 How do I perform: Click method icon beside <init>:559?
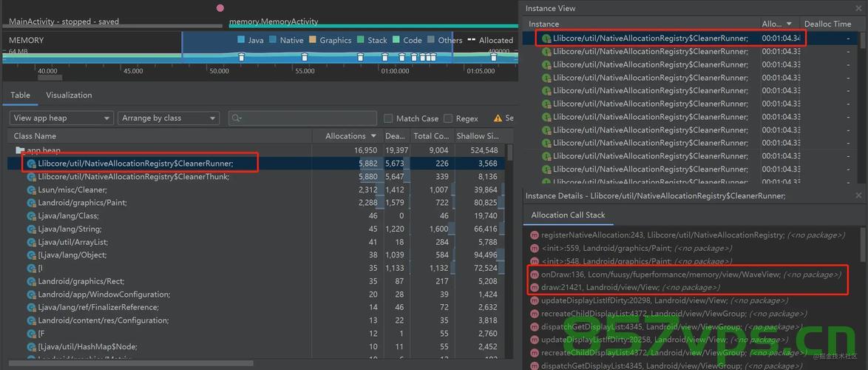tap(535, 249)
